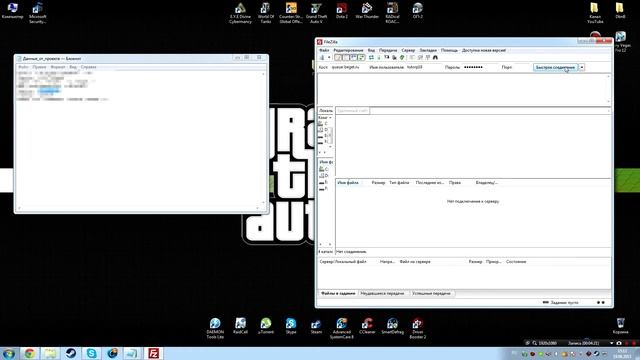This screenshot has width=640, height=360.
Task: Switch to FileZilla taskbar icon
Action: point(153,353)
